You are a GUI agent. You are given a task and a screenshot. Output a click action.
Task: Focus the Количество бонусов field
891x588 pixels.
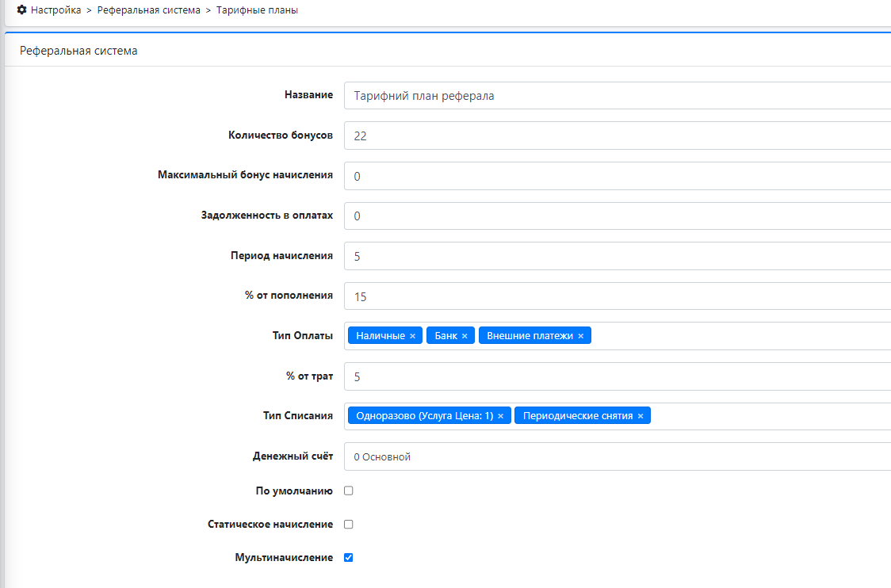[x=618, y=136]
